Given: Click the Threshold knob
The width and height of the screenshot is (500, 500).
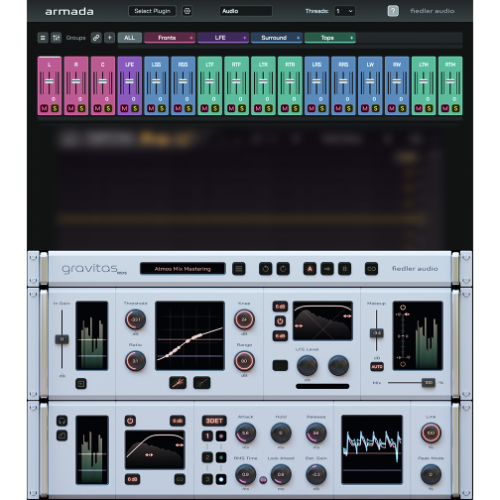Looking at the screenshot, I should tap(135, 319).
